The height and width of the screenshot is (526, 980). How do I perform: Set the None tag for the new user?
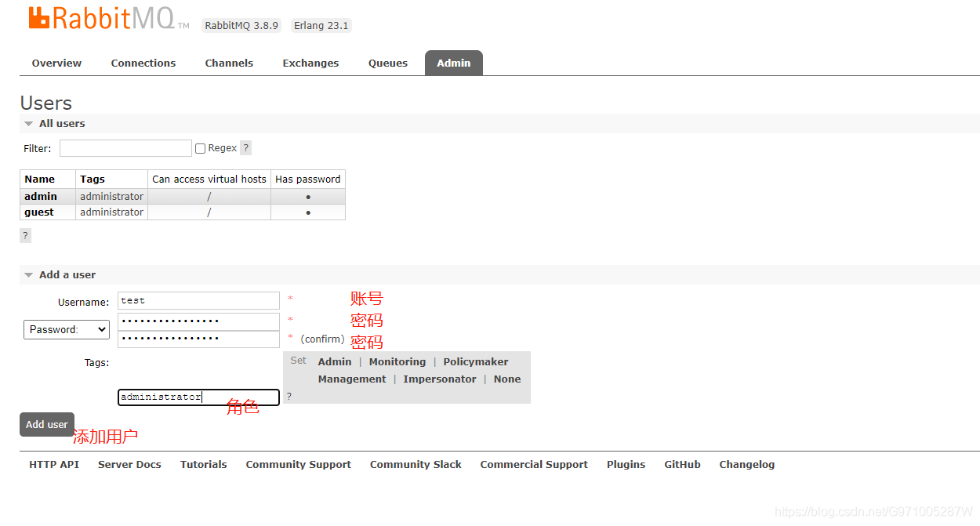(x=506, y=379)
